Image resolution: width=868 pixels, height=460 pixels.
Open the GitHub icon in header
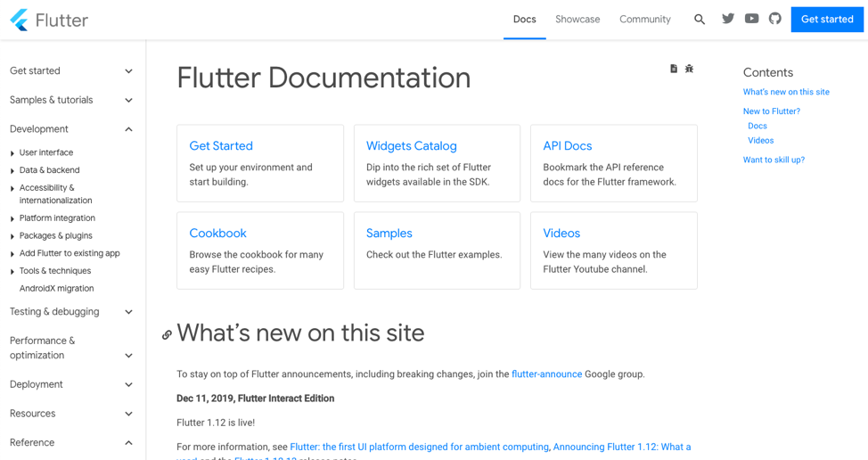[774, 19]
